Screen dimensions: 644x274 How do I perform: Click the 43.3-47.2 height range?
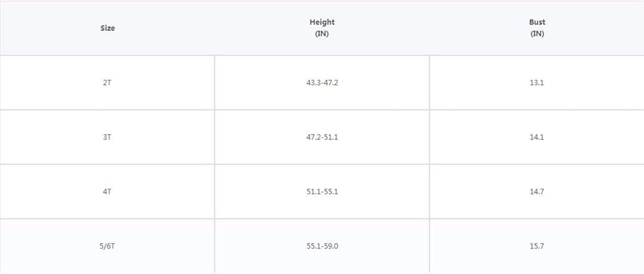pos(322,83)
